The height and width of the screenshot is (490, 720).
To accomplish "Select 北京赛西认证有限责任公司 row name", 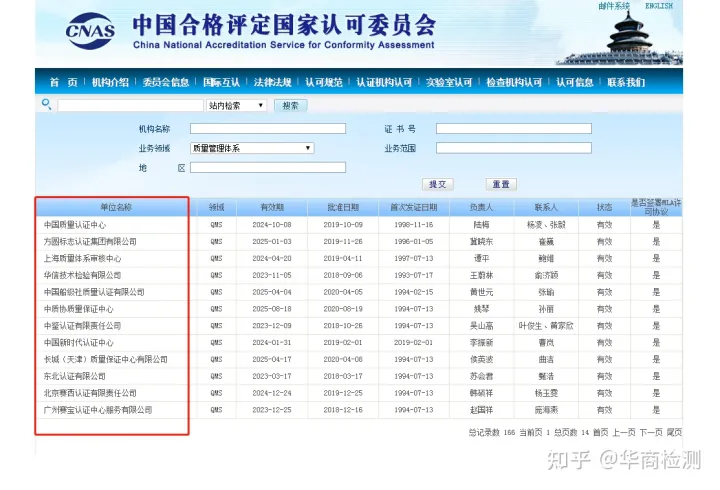I will (x=90, y=393).
